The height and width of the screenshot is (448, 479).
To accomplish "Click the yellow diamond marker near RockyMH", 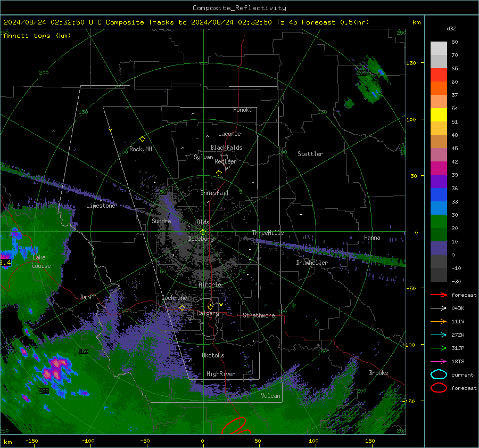I will click(142, 139).
